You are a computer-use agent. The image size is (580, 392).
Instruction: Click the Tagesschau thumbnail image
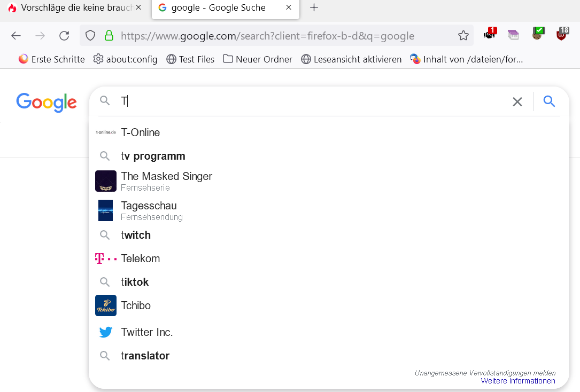tap(105, 210)
